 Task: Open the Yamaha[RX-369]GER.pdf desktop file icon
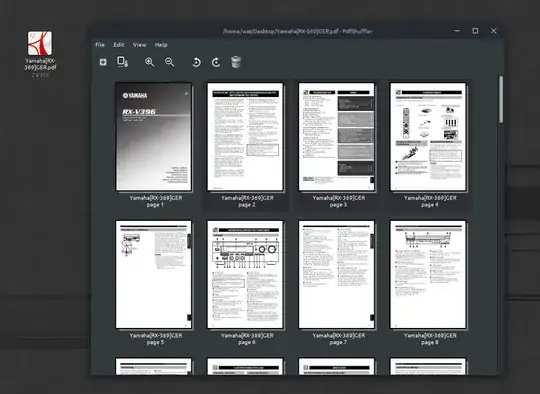click(40, 43)
